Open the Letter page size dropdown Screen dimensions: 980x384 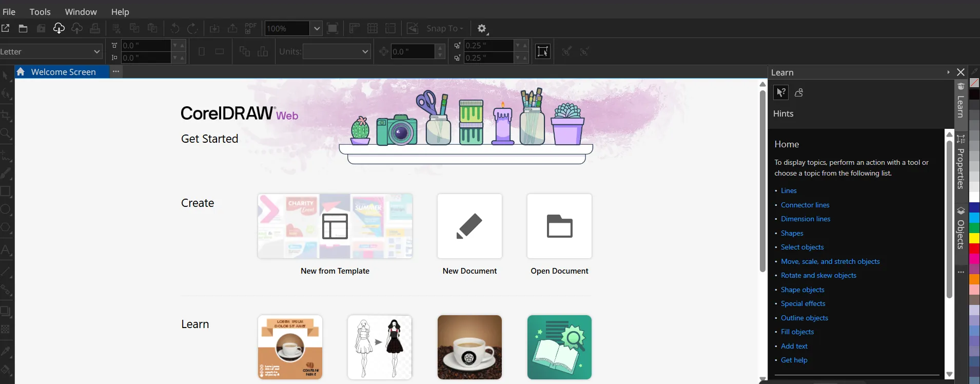(x=96, y=51)
